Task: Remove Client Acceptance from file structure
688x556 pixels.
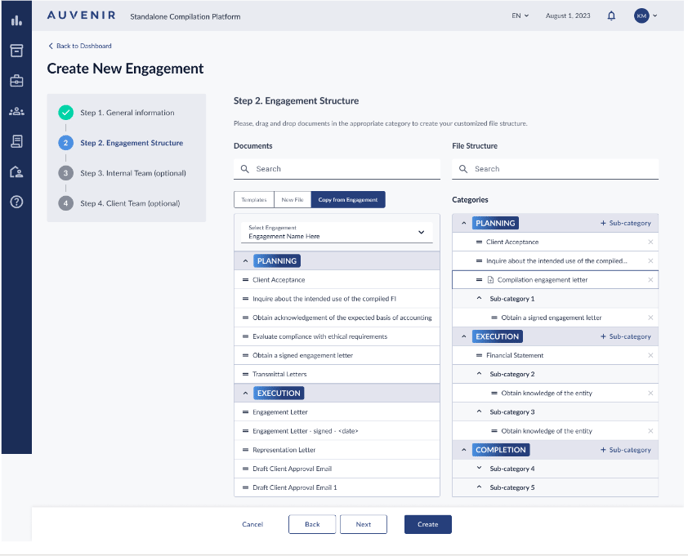Action: tap(650, 242)
